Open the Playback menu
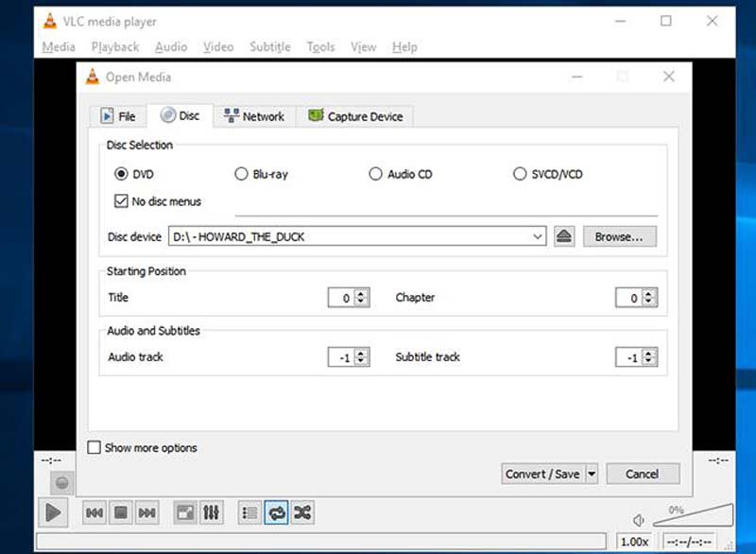The image size is (756, 554). pos(115,46)
